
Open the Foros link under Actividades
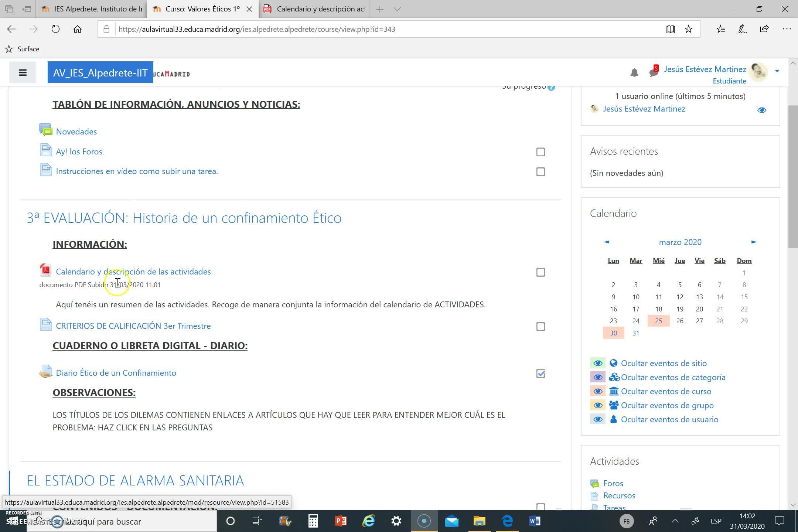click(x=613, y=483)
